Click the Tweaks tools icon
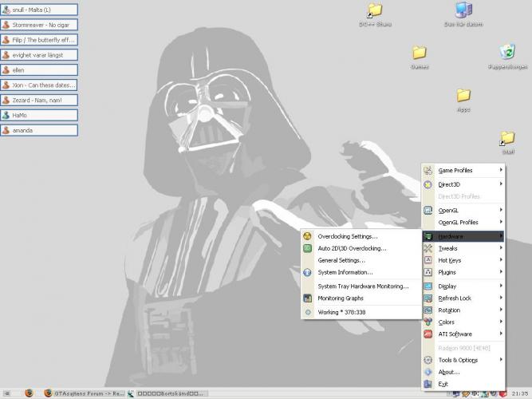Screen dimensions: 532x399 (428, 248)
